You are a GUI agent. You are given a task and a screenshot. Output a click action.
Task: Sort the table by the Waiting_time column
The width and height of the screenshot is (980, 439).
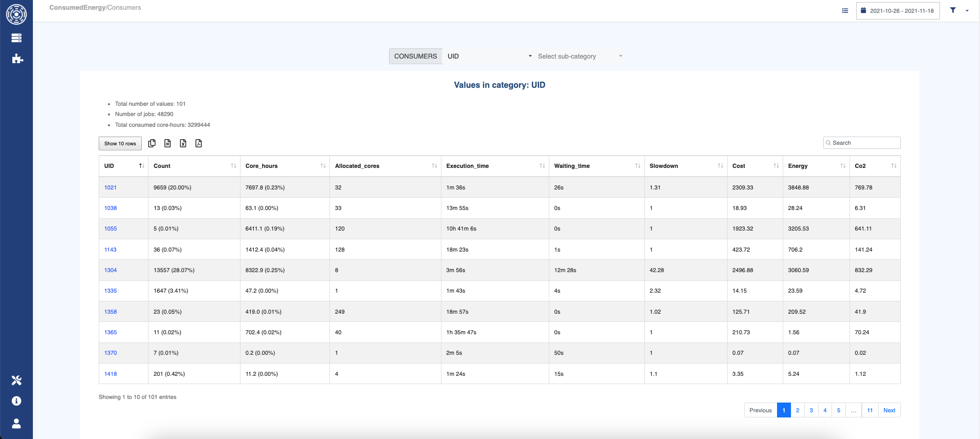596,166
